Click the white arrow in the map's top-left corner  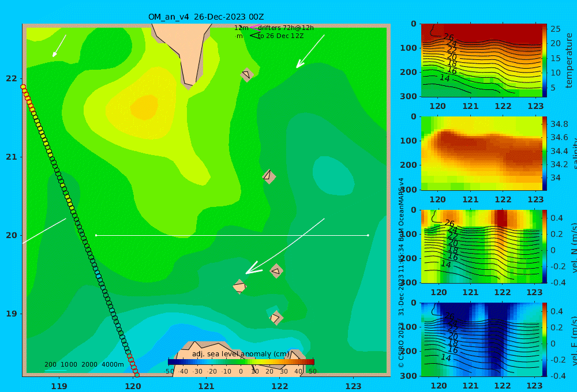59,46
